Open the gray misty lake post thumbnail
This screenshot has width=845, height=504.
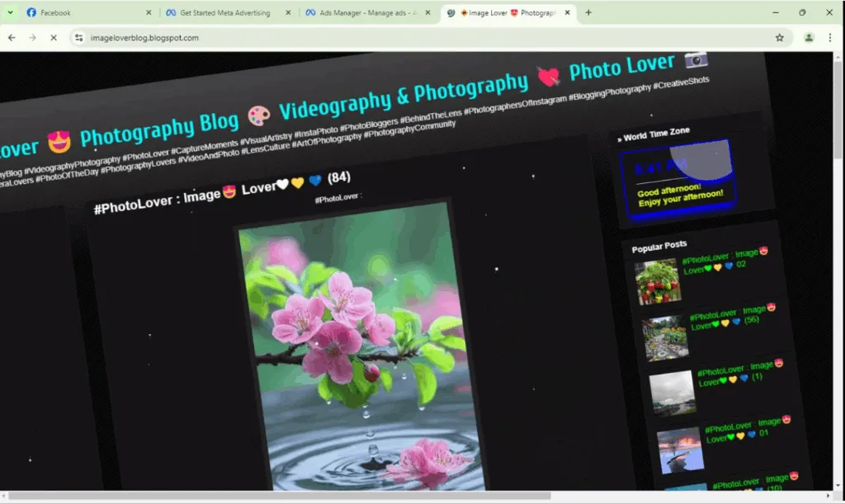click(673, 393)
